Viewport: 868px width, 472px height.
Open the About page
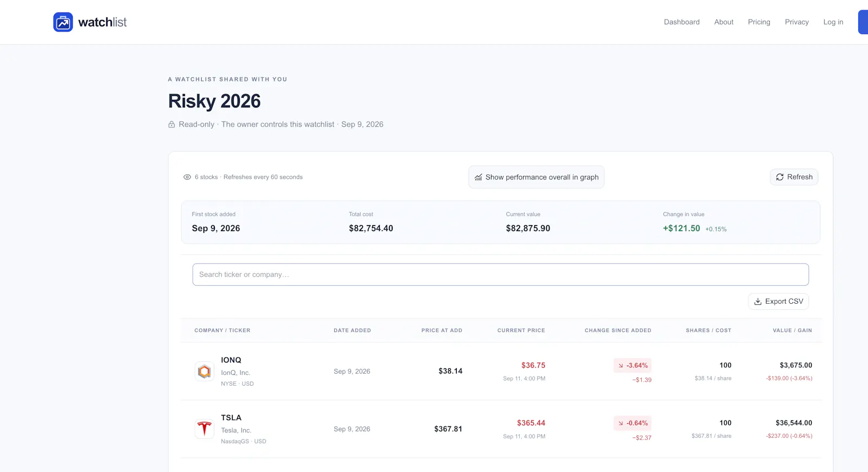[724, 22]
